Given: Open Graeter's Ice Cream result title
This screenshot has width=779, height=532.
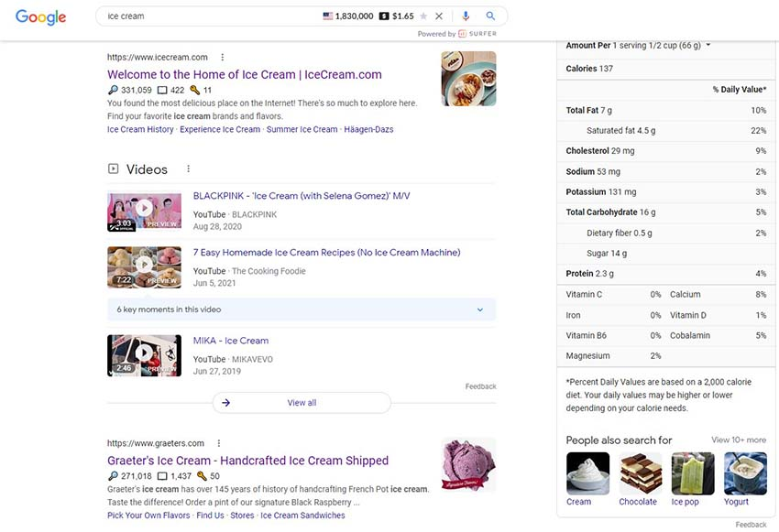Looking at the screenshot, I should (x=248, y=461).
